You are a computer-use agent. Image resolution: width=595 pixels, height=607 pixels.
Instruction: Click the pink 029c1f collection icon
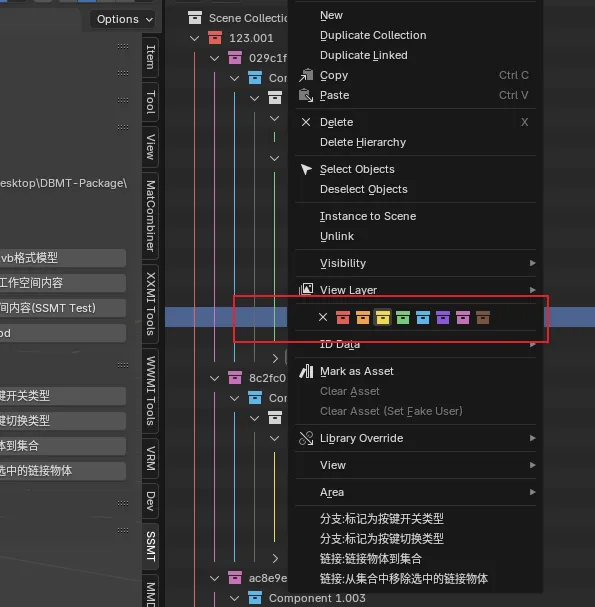coord(235,58)
